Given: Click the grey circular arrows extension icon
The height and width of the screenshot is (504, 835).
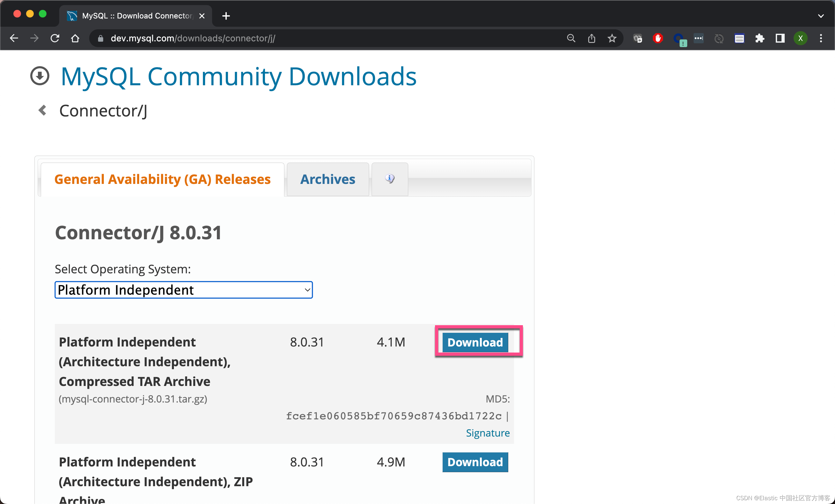Looking at the screenshot, I should coord(719,38).
